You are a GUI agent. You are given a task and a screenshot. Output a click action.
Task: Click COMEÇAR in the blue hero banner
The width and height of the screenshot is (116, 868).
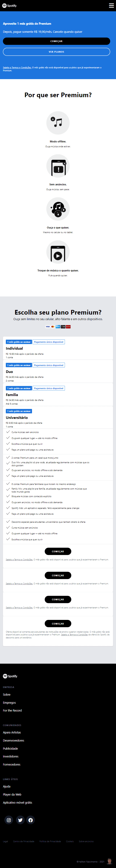pyautogui.click(x=56, y=41)
